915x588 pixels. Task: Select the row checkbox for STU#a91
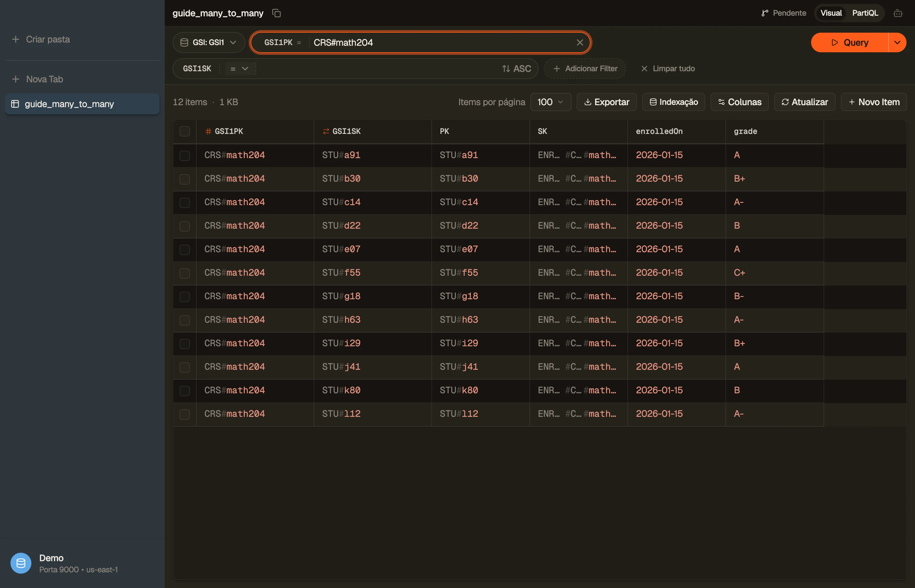[x=184, y=155]
